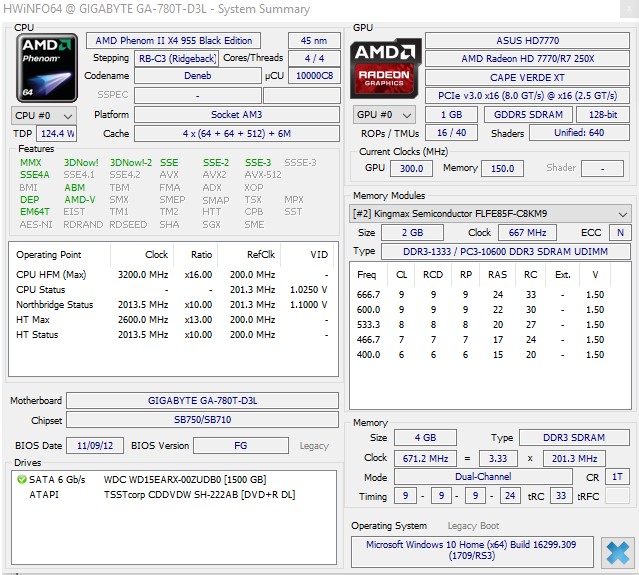The width and height of the screenshot is (639, 575).
Task: Click the BIOS Version FG field
Action: (241, 445)
